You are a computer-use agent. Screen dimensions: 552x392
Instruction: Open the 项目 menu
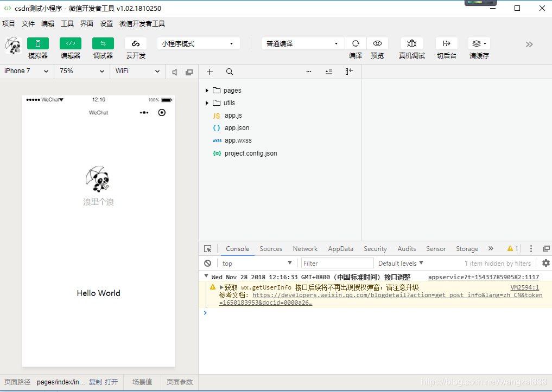point(9,23)
